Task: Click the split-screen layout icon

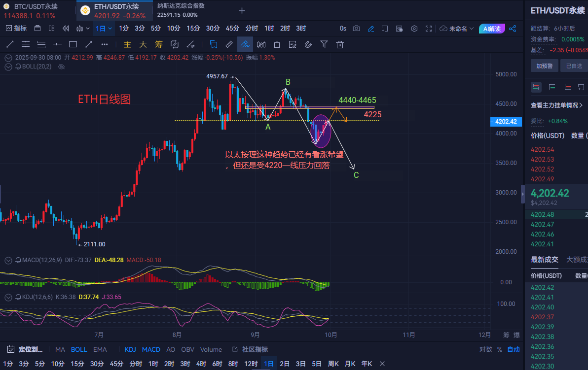Action: click(52, 29)
